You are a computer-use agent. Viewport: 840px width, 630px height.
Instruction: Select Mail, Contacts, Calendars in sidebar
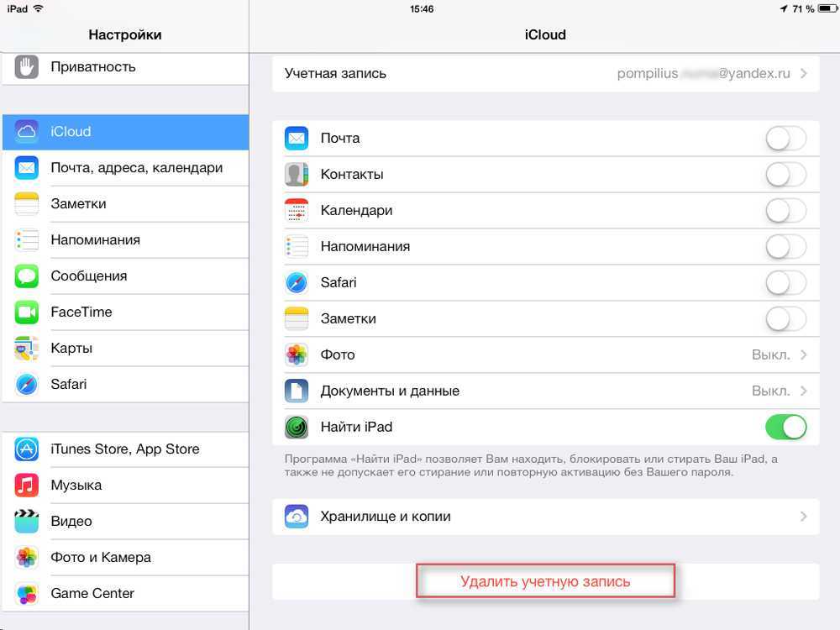click(x=125, y=168)
